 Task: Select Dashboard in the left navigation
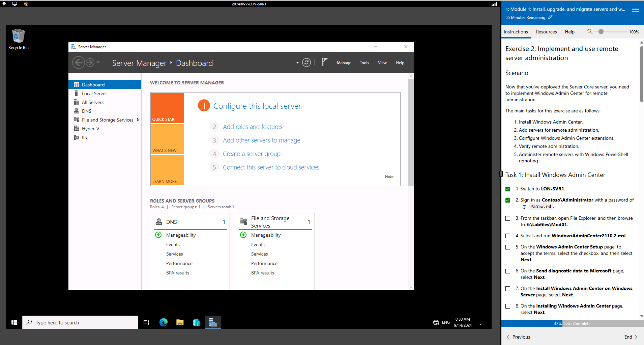tap(105, 85)
